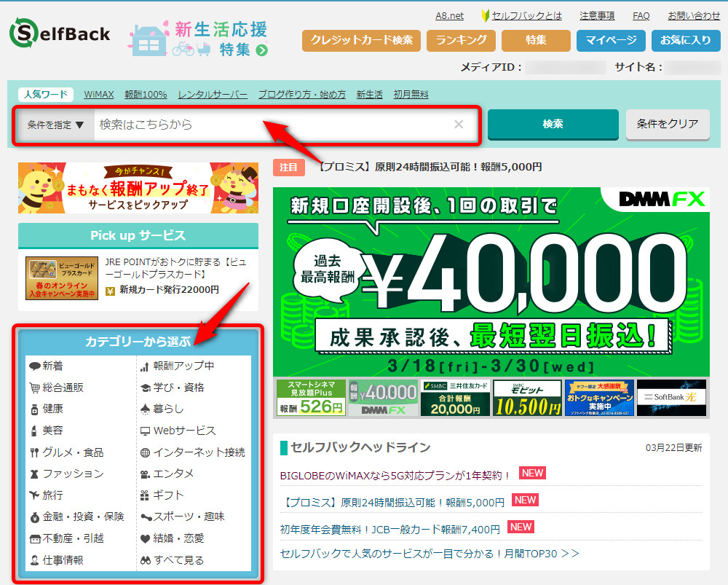Click the 仕事情報 person icon
The image size is (728, 585).
[x=34, y=560]
